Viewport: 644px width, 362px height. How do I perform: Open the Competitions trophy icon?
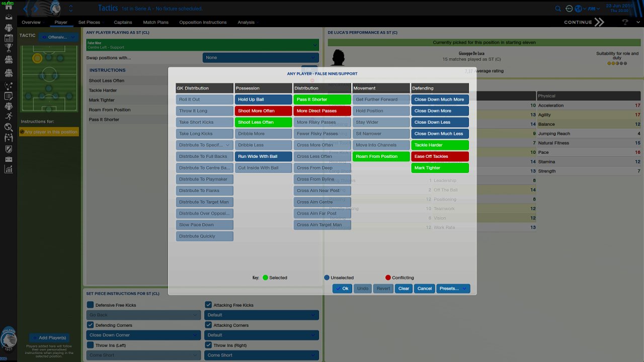(9, 48)
